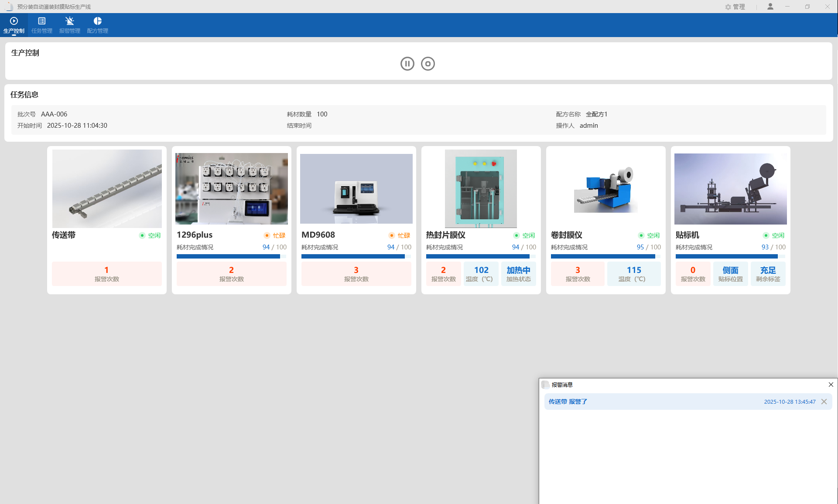Open the user account icon

[770, 7]
